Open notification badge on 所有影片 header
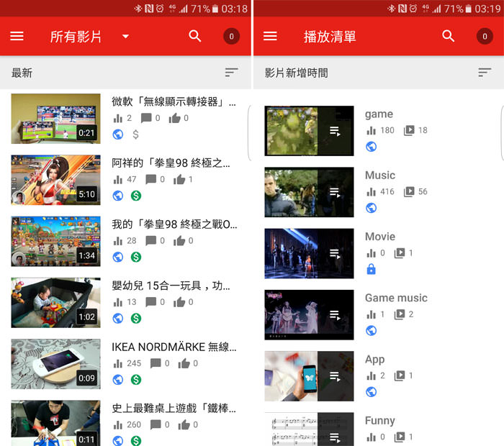The image size is (504, 446). point(231,37)
